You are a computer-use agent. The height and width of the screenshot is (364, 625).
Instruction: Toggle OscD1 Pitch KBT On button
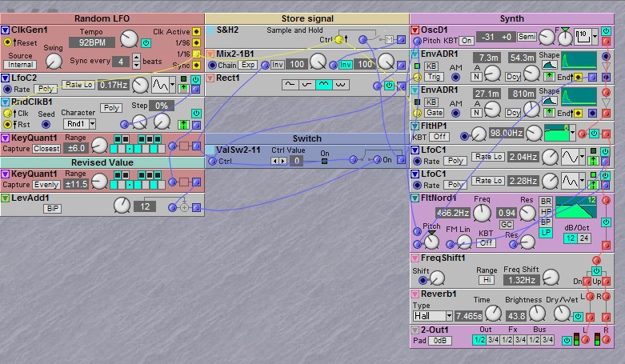tap(467, 40)
